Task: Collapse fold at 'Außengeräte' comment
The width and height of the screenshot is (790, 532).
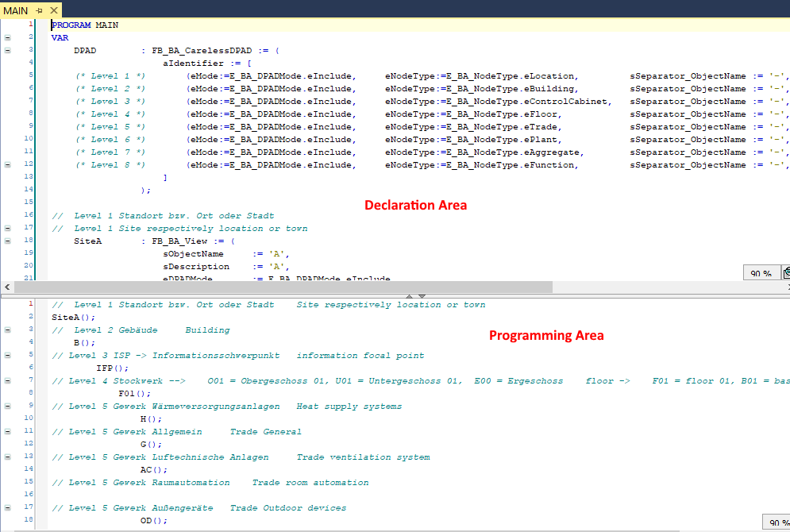Action: click(8, 508)
